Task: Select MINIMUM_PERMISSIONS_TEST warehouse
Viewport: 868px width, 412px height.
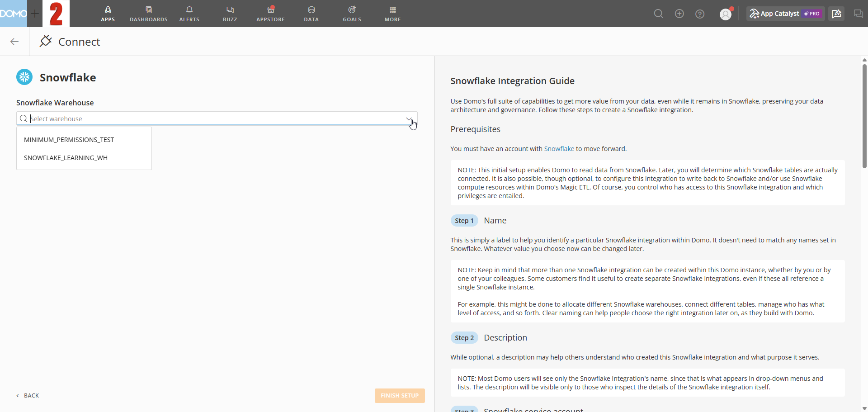Action: (84, 140)
